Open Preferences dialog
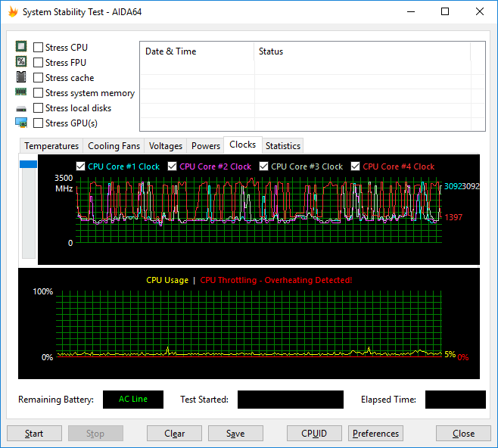The height and width of the screenshot is (448, 498). click(375, 434)
